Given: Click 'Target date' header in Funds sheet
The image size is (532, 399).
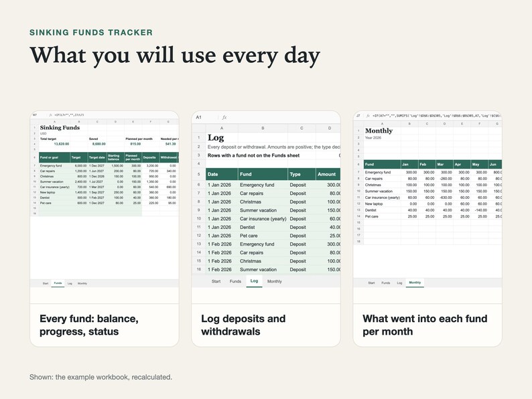Looking at the screenshot, I should click(97, 157).
